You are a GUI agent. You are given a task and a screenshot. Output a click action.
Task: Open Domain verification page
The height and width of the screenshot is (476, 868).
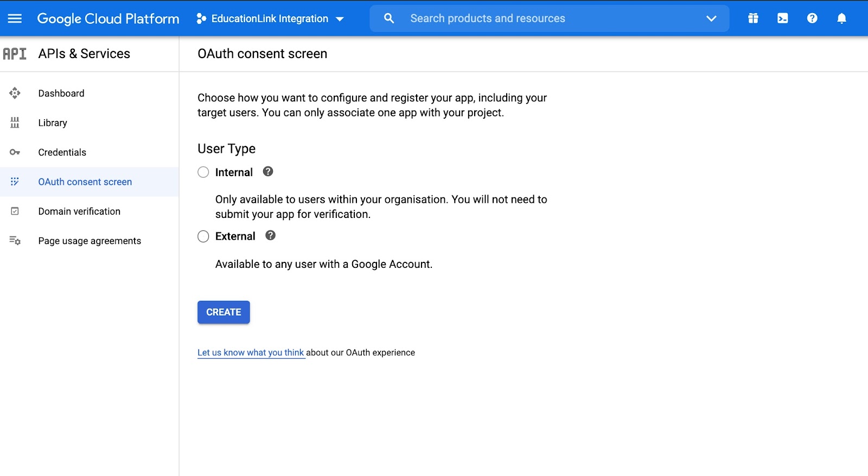79,211
